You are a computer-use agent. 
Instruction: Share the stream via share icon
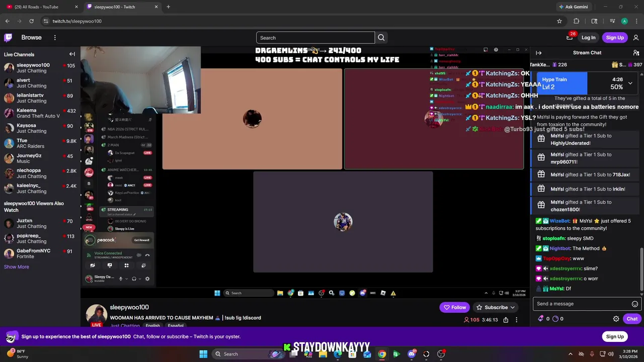click(506, 320)
